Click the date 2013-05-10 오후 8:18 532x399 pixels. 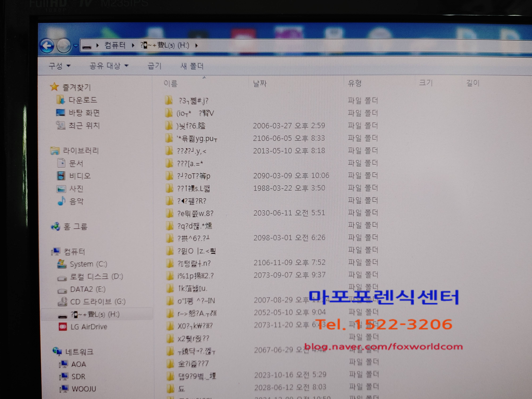(x=289, y=151)
